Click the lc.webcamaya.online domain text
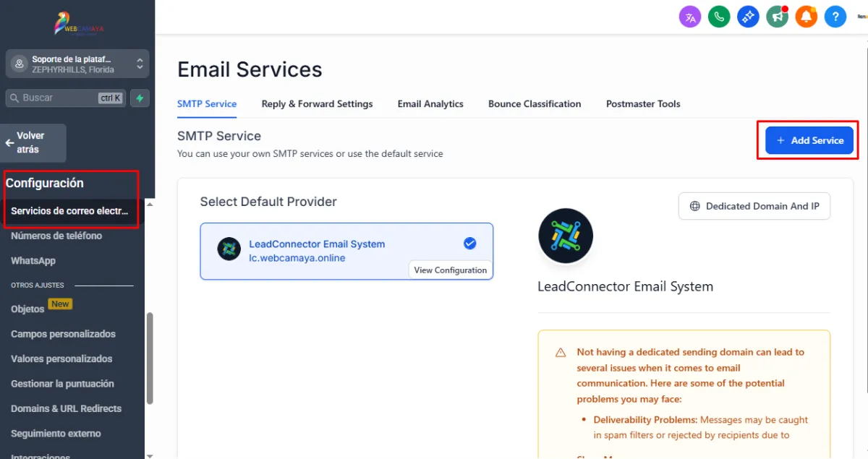The width and height of the screenshot is (868, 459). point(297,258)
